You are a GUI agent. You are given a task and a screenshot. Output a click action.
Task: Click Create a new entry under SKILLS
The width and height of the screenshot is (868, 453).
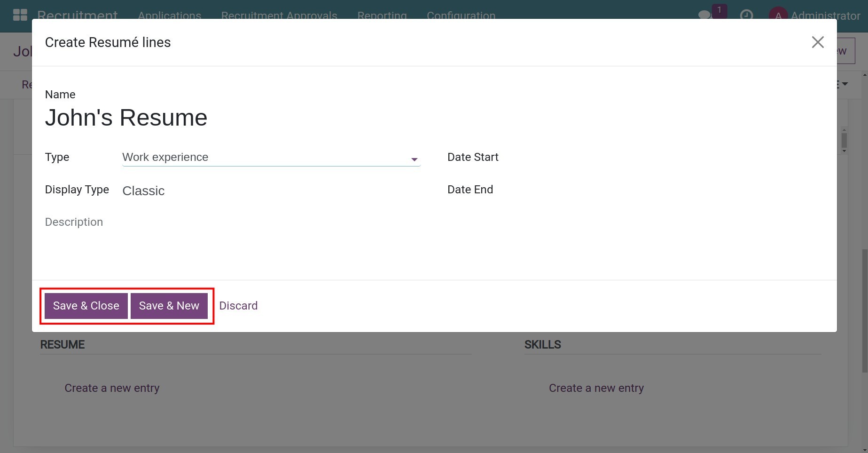tap(596, 388)
